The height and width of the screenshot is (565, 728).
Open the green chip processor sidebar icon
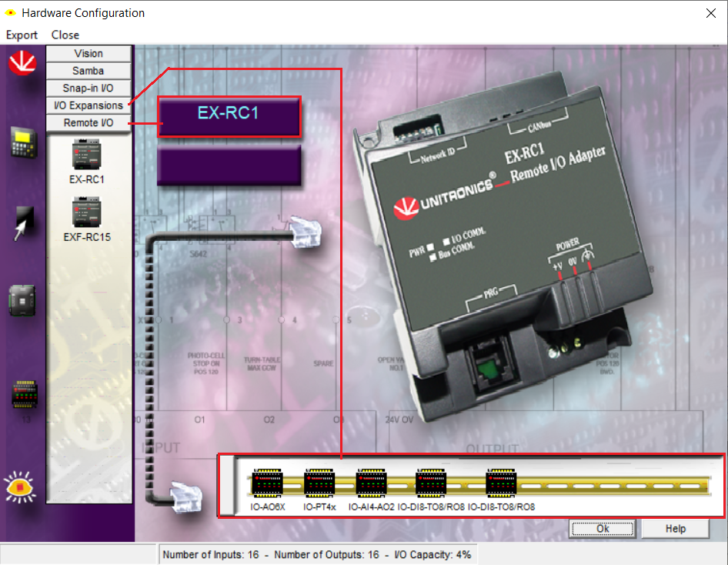pos(22,300)
